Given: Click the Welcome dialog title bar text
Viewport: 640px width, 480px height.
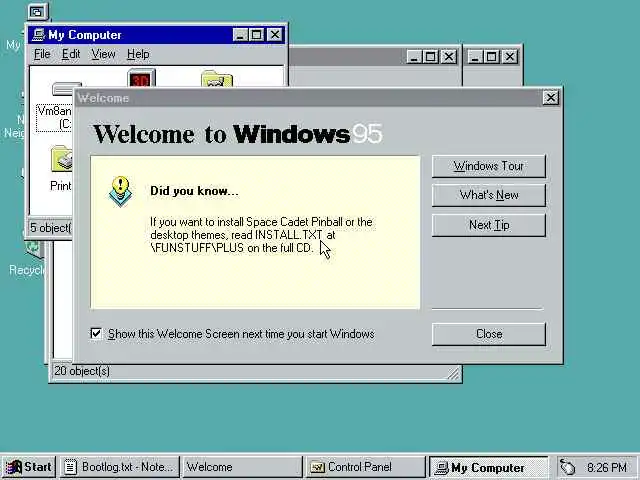Looking at the screenshot, I should [x=103, y=98].
